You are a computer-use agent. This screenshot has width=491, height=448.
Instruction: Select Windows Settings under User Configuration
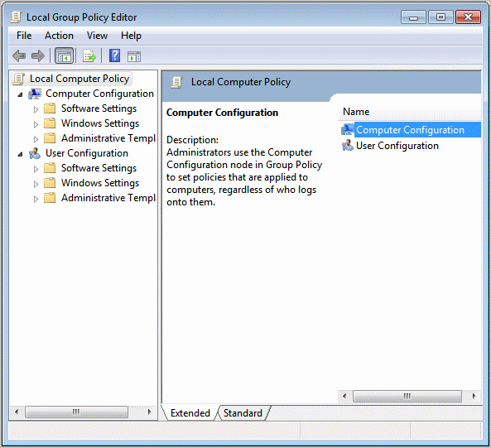tap(100, 183)
